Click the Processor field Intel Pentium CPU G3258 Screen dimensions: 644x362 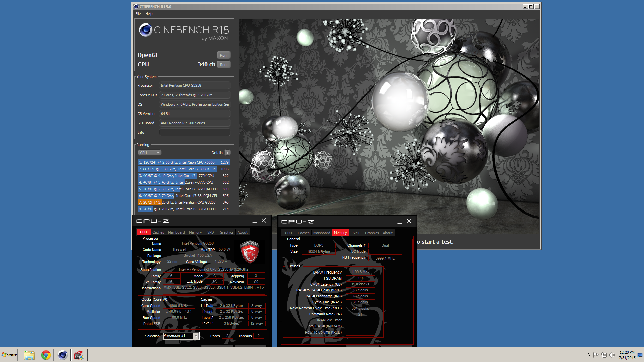[195, 85]
